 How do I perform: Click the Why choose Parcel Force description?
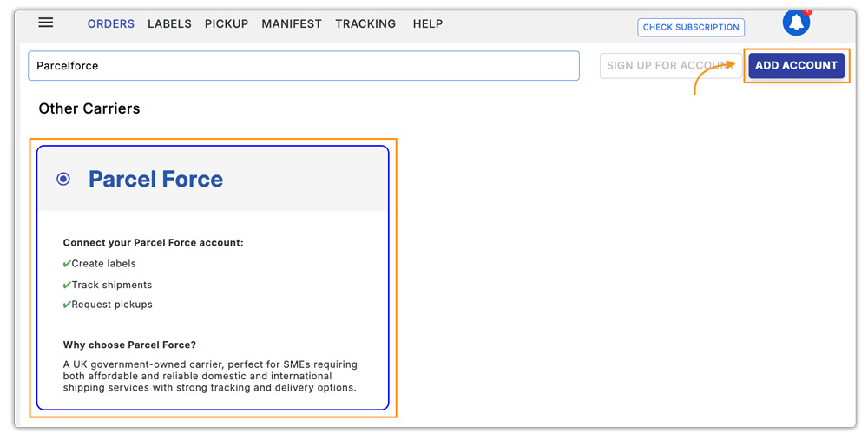click(x=210, y=376)
